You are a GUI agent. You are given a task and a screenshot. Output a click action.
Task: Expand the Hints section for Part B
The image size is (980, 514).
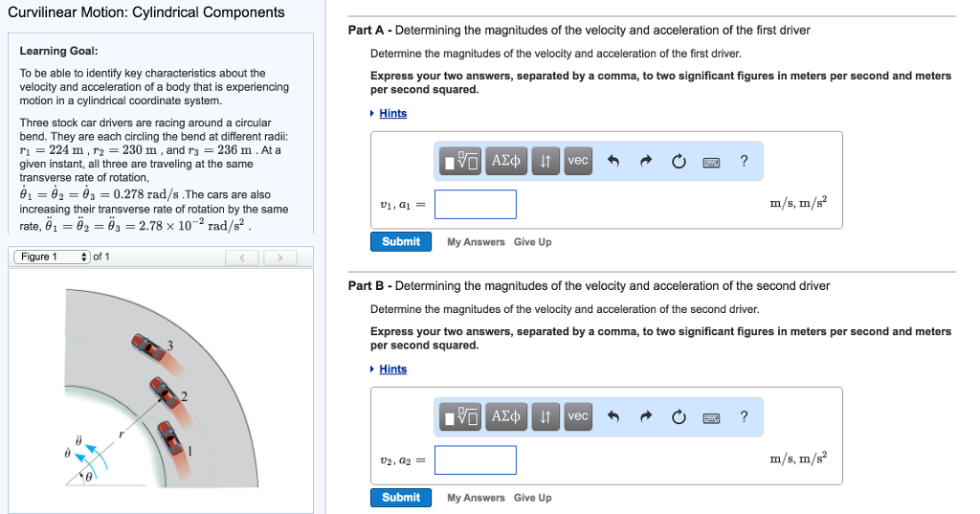tap(392, 369)
